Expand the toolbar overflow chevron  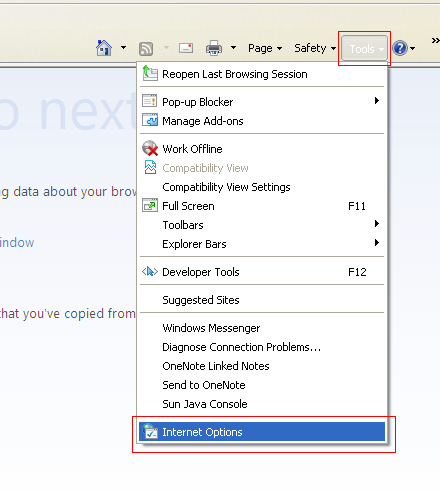pos(435,41)
